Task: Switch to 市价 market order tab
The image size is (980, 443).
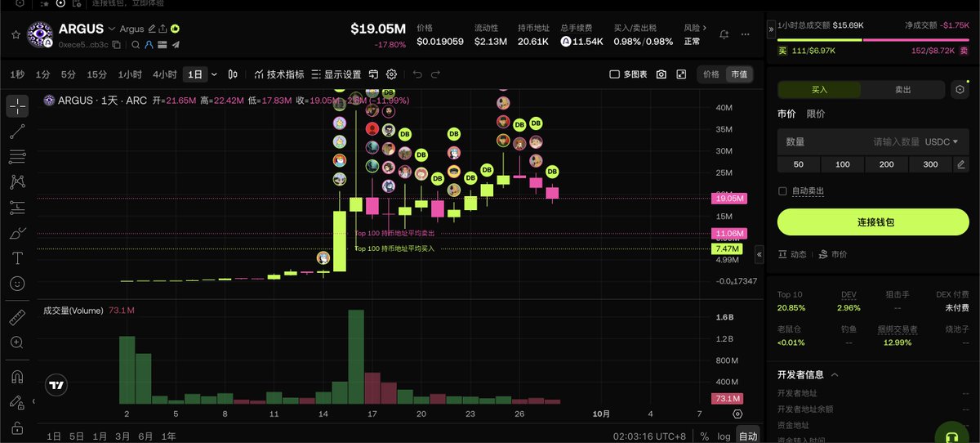Action: 786,114
